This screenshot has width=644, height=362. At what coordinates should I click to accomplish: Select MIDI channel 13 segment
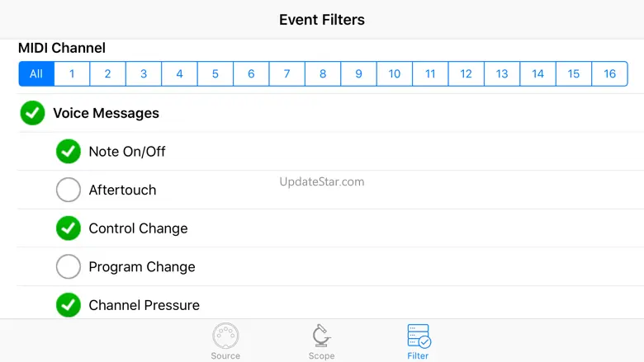(x=502, y=73)
